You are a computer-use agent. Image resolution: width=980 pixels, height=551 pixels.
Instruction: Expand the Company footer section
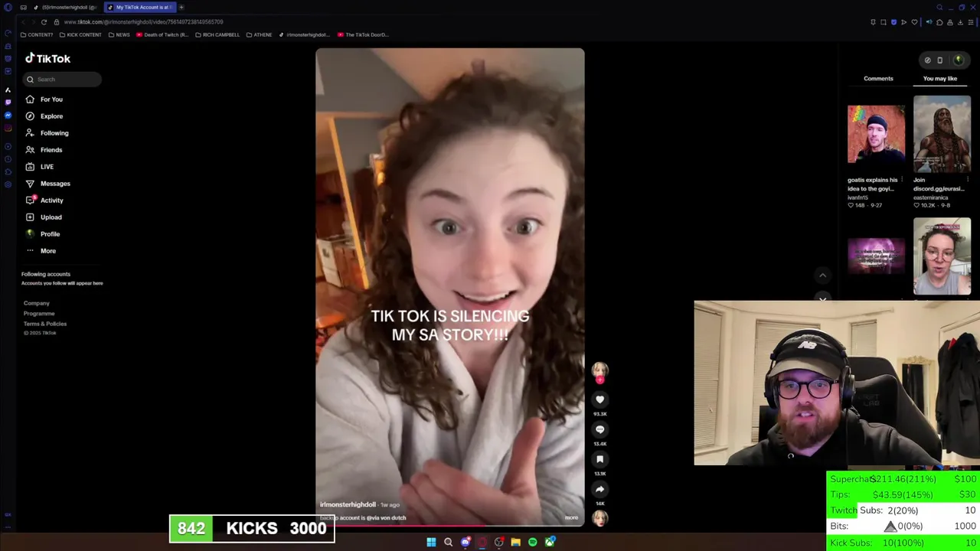tap(36, 303)
